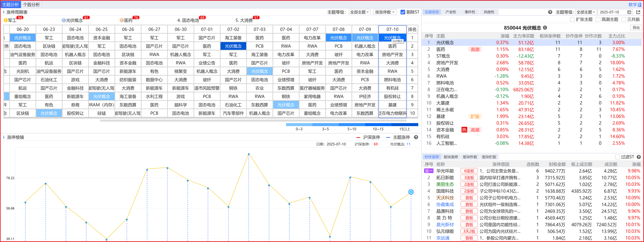The width and height of the screenshot is (644, 242).
Task: Click info icon next to 850044 光伏概念 title
Action: 545,28
